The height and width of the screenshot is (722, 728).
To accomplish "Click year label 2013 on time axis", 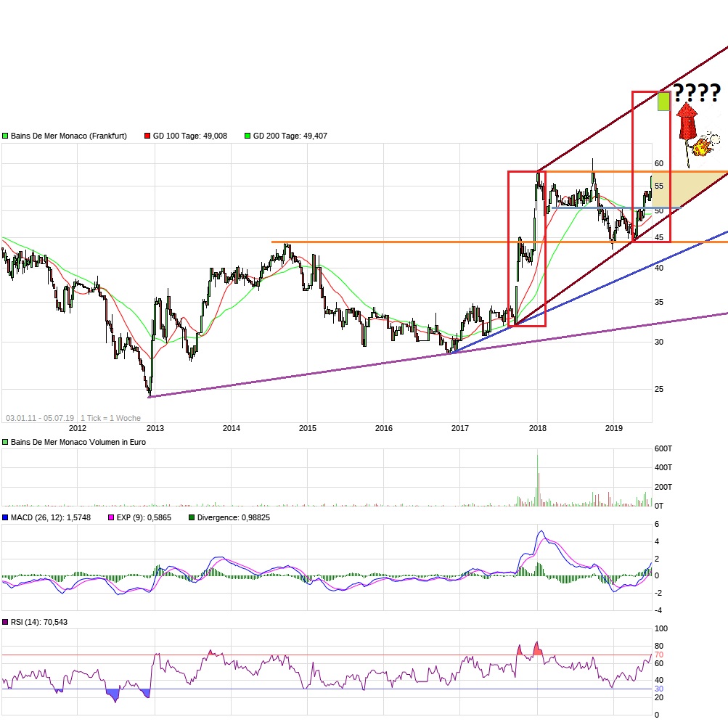I will click(155, 429).
